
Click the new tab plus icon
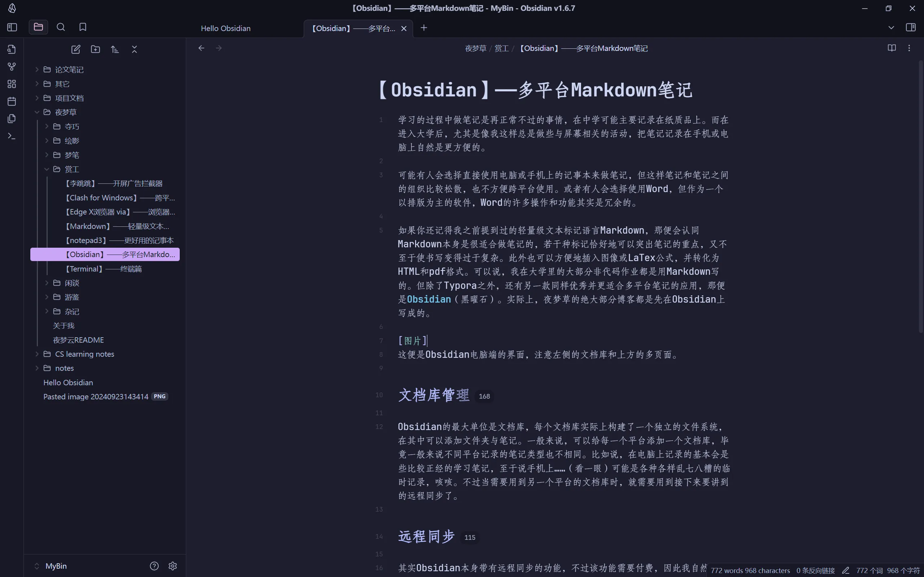[424, 28]
